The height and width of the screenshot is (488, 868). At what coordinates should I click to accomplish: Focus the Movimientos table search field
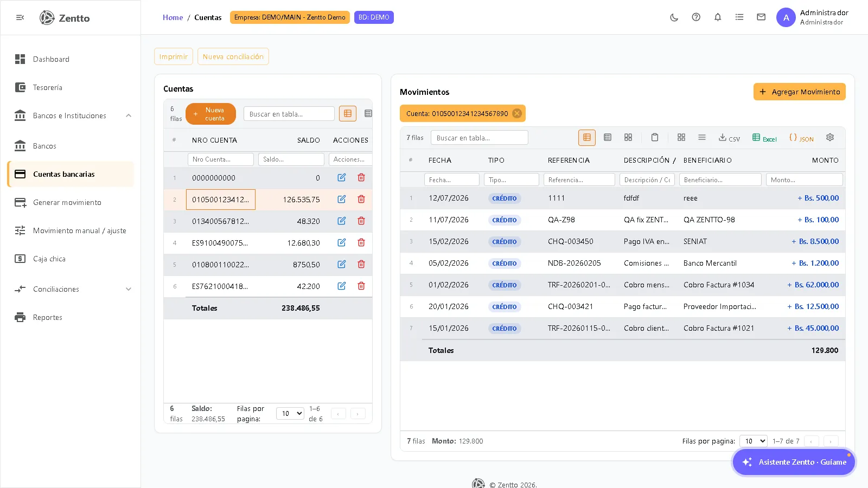[x=480, y=138]
